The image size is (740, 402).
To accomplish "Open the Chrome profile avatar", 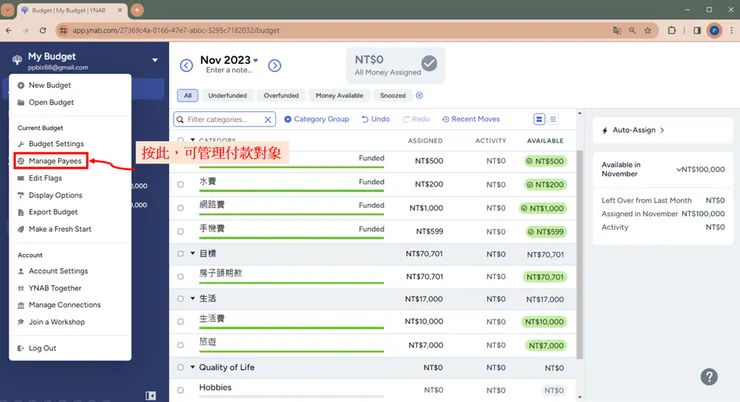I will pyautogui.click(x=715, y=30).
